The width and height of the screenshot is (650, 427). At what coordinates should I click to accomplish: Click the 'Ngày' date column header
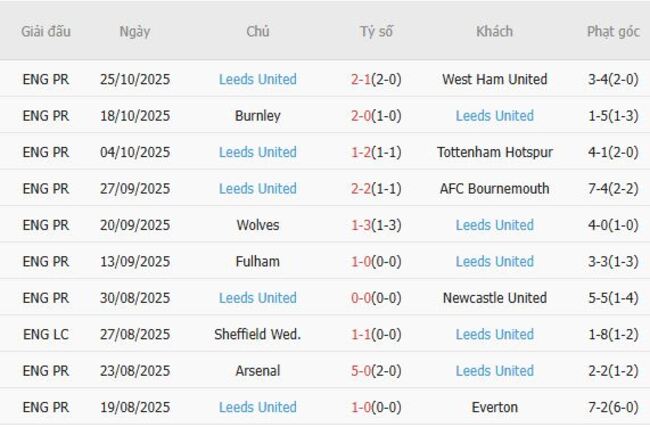tap(134, 31)
